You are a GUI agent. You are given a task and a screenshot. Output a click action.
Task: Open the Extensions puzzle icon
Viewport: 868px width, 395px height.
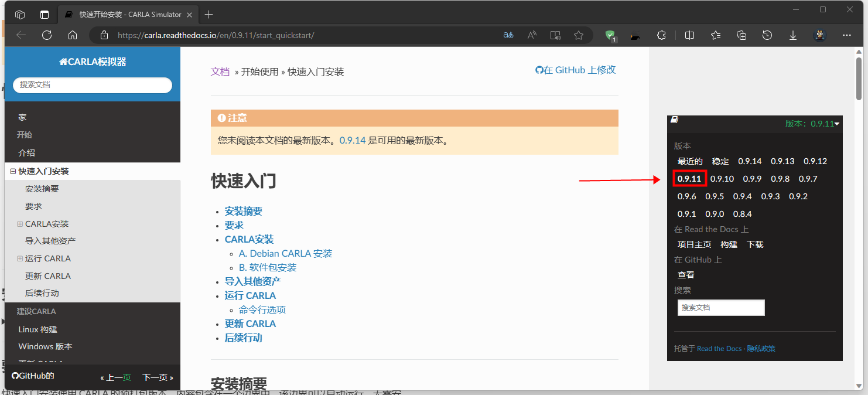[x=662, y=35]
